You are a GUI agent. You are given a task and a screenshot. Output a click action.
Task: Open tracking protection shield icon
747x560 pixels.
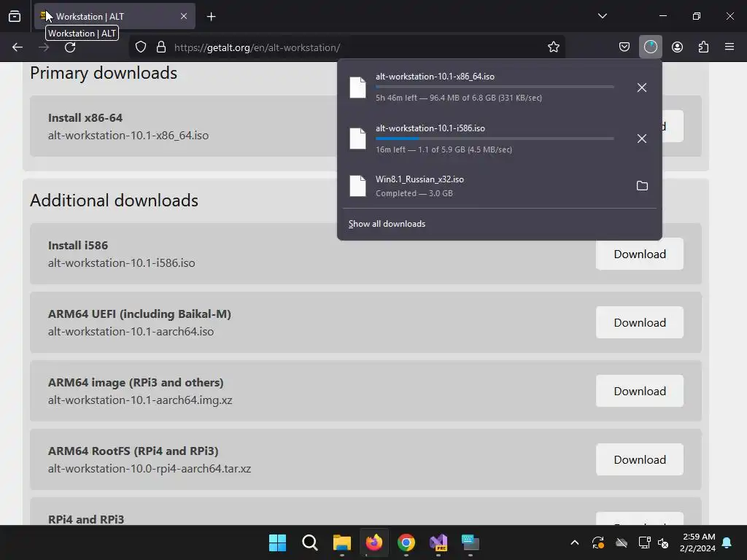pos(141,47)
